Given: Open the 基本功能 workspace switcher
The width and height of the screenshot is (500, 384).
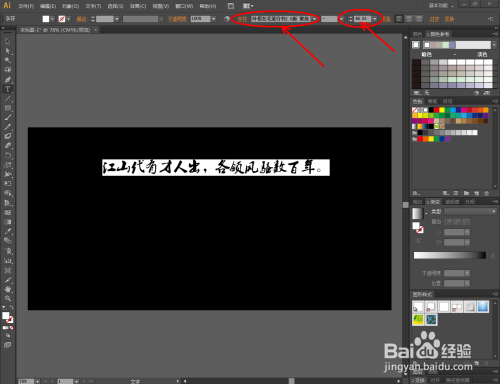Looking at the screenshot, I should 441,6.
